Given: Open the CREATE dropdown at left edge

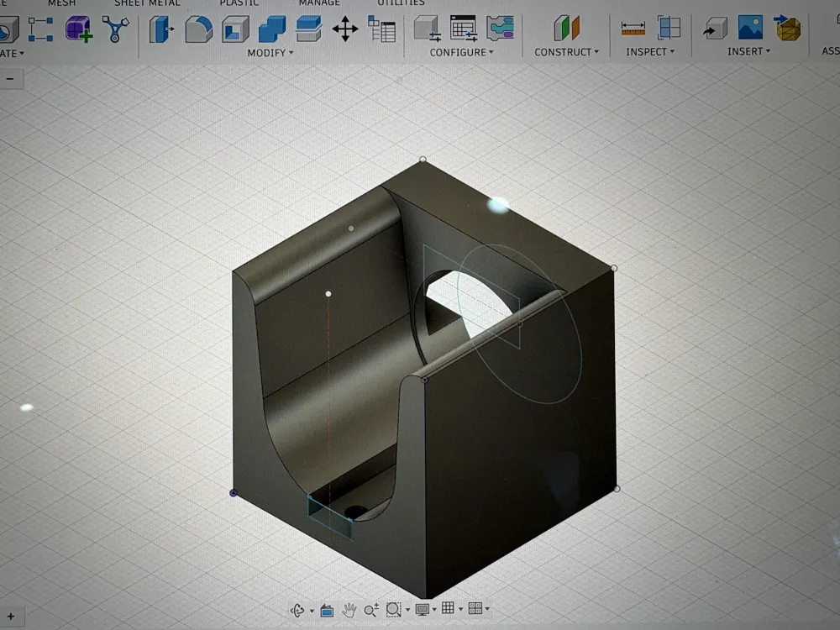Looking at the screenshot, I should tap(13, 54).
